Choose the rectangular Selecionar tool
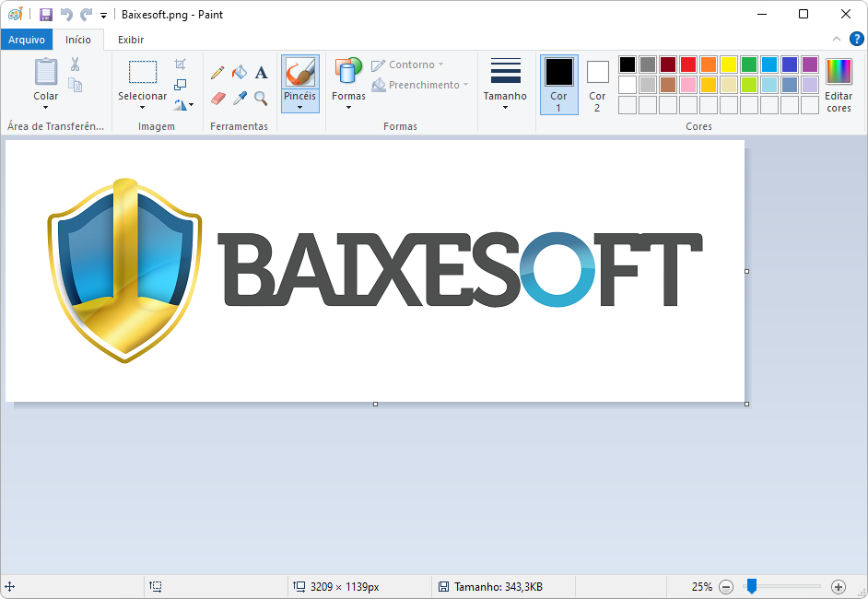The image size is (868, 599). [143, 72]
